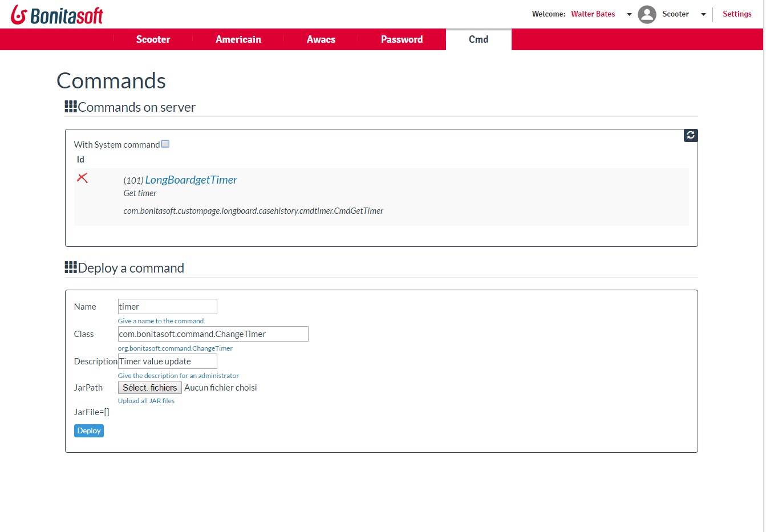Expand the Scooter profile dropdown arrow
Viewport: 766px width, 532px height.
pyautogui.click(x=703, y=14)
